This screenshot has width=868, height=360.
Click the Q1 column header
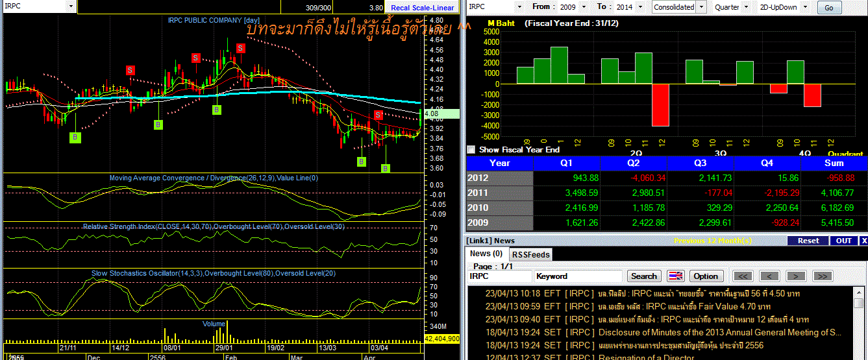[567, 163]
